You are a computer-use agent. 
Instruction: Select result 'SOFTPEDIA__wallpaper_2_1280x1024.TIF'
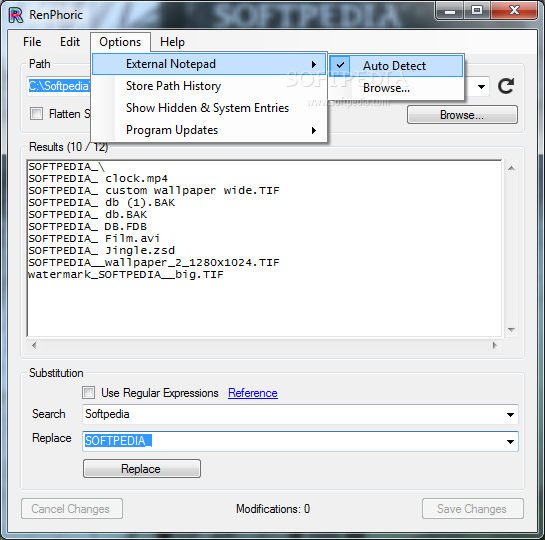(154, 262)
